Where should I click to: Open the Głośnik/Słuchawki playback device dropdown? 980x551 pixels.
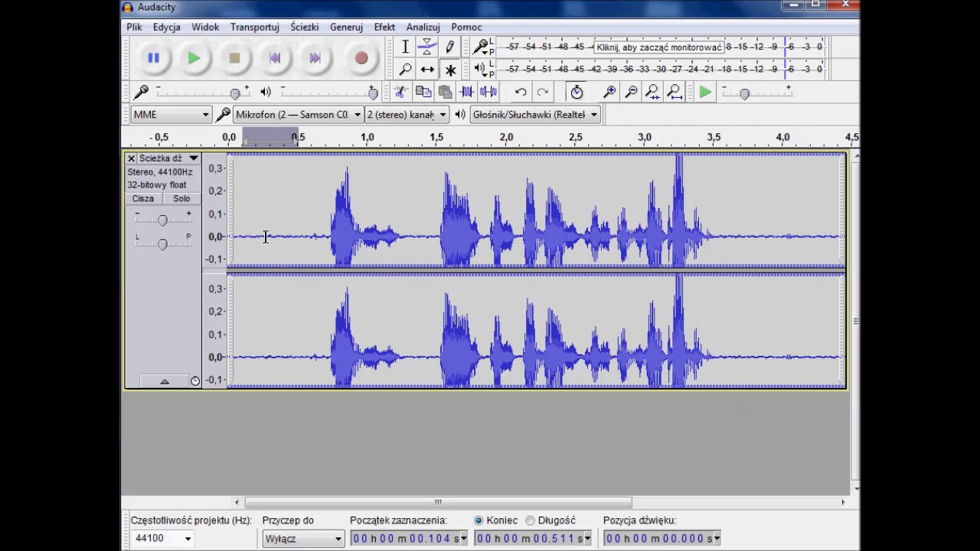tap(534, 114)
